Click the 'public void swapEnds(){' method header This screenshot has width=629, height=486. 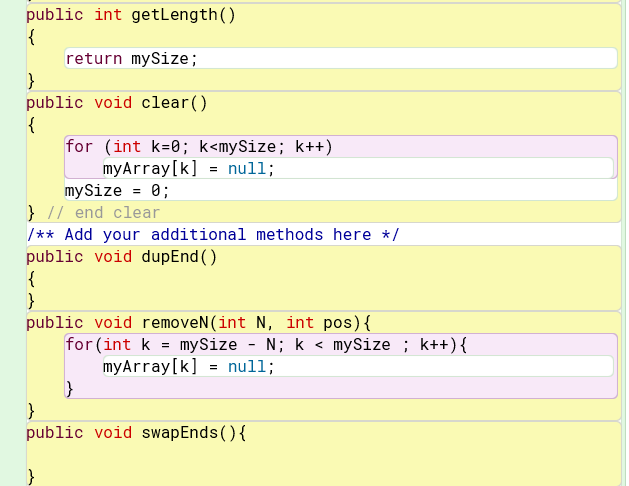click(x=136, y=433)
